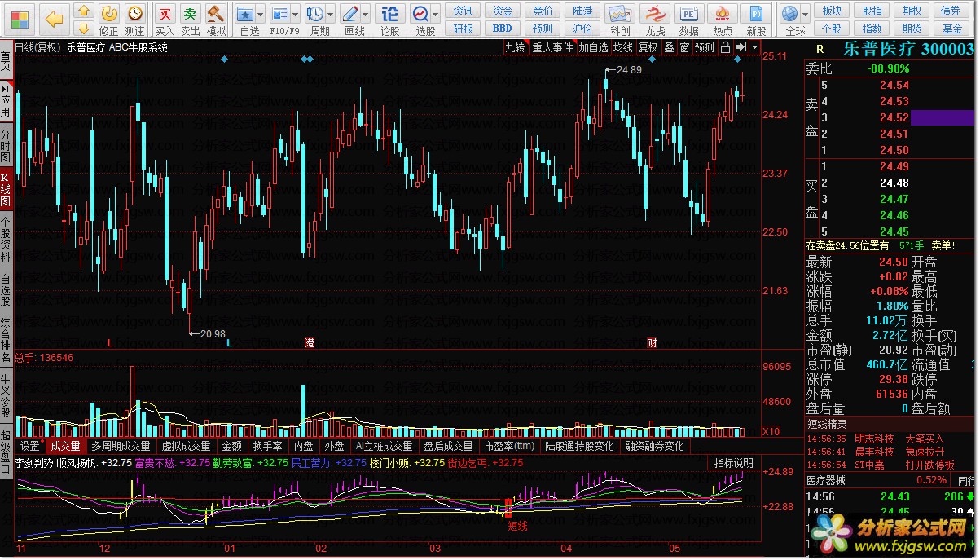Open the 热点 HOT flame icon
This screenshot has height=560, width=980.
click(723, 14)
